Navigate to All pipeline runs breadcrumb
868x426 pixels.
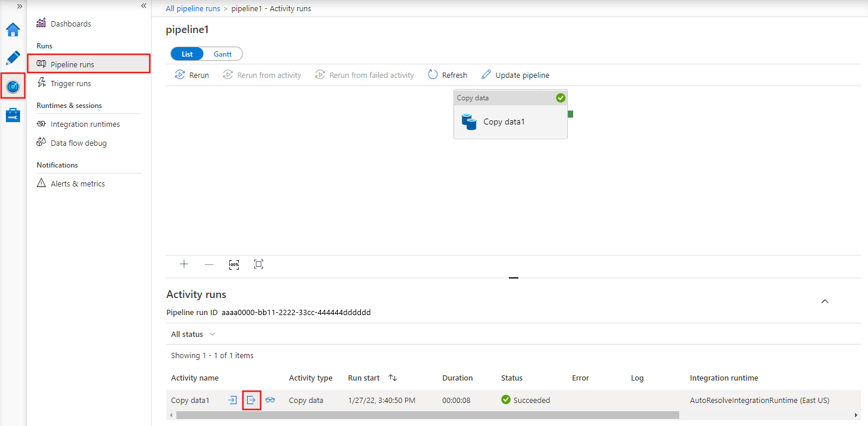(193, 8)
